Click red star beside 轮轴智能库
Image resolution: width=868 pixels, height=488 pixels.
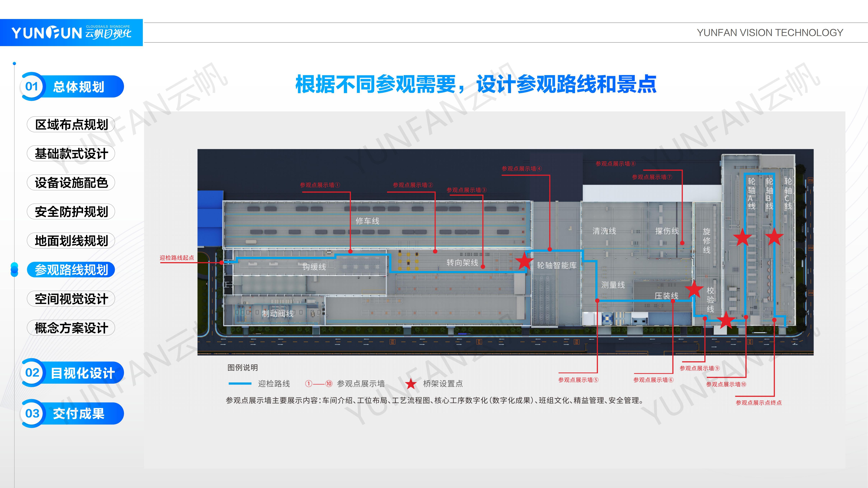524,261
